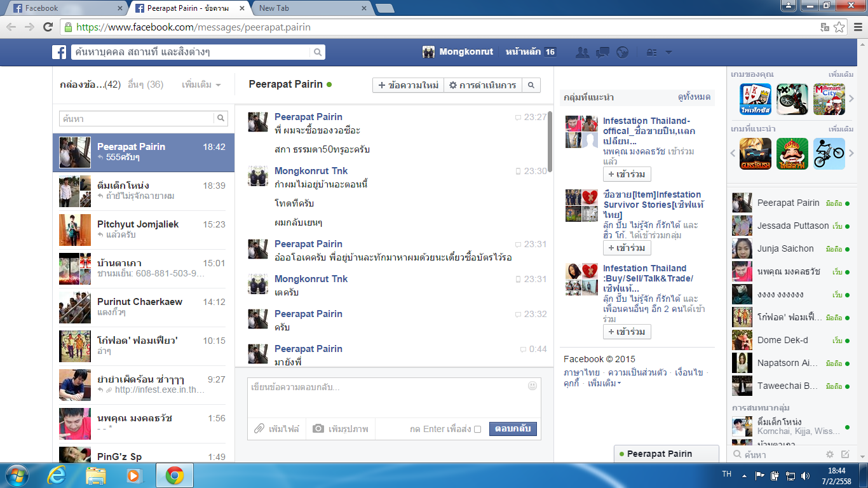Click the camera add photo icon
The height and width of the screenshot is (488, 868).
coord(318,429)
